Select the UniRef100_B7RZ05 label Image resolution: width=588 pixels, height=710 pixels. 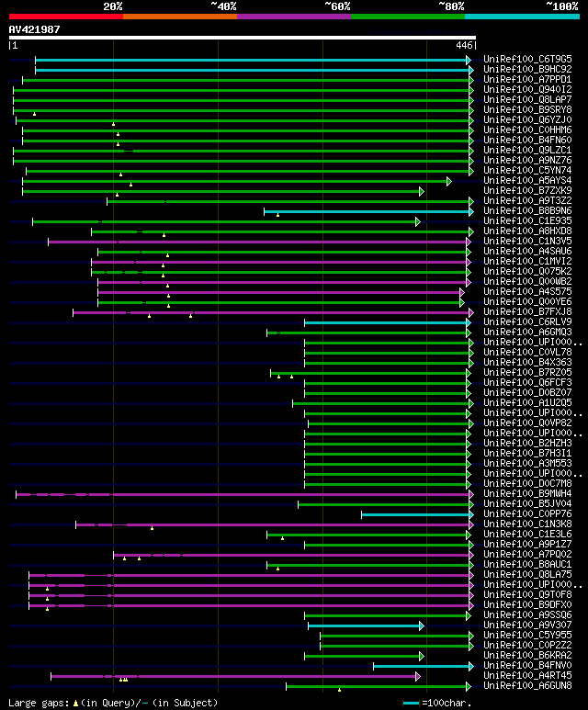point(527,372)
